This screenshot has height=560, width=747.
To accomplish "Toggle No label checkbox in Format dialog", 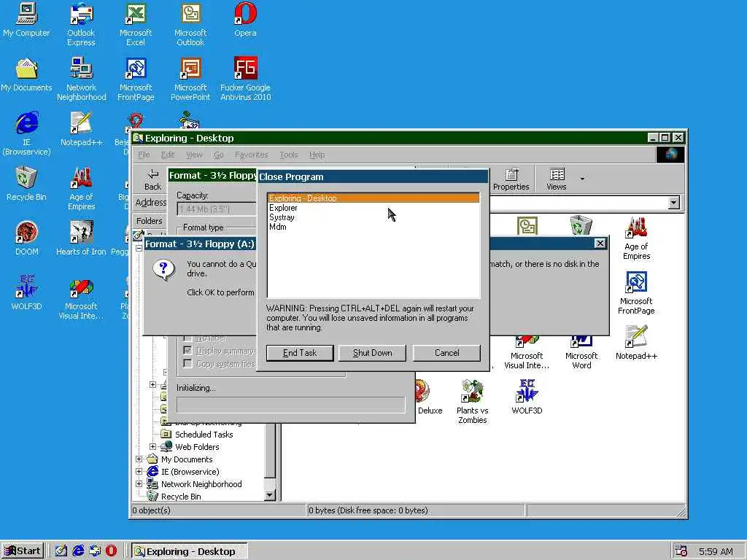I will [187, 338].
